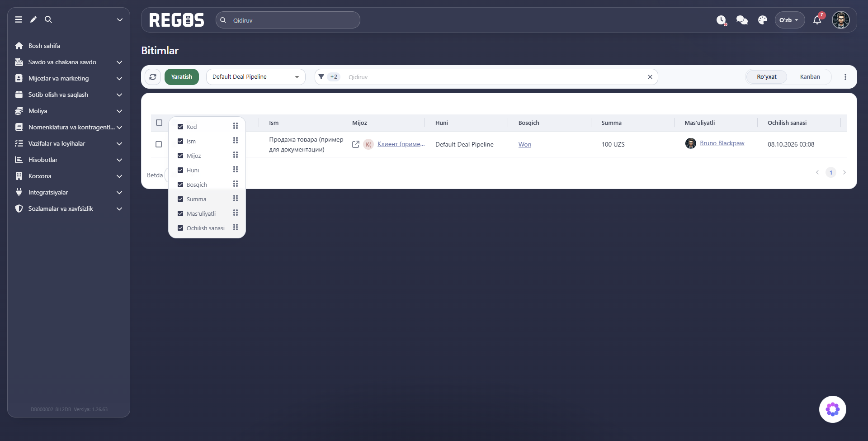
Task: Open the O'zb language dropdown
Action: tap(789, 20)
